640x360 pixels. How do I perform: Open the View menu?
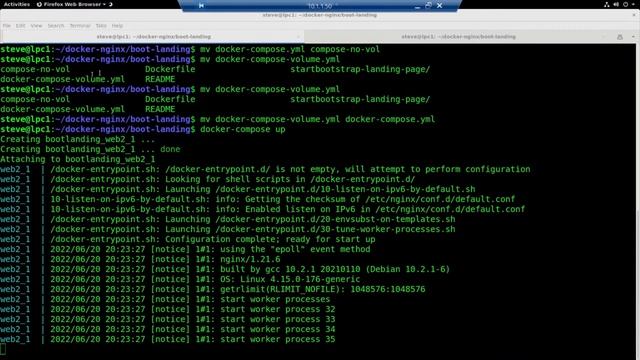[36, 26]
